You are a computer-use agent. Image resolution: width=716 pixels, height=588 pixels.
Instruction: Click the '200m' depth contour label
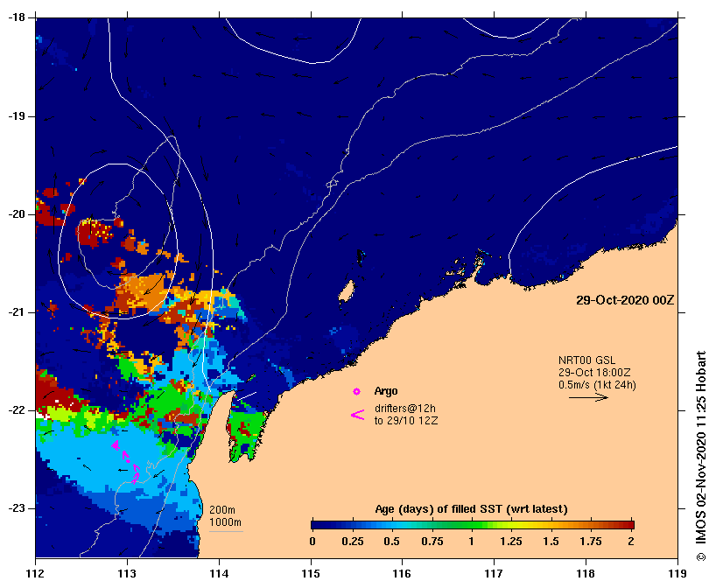tap(222, 510)
